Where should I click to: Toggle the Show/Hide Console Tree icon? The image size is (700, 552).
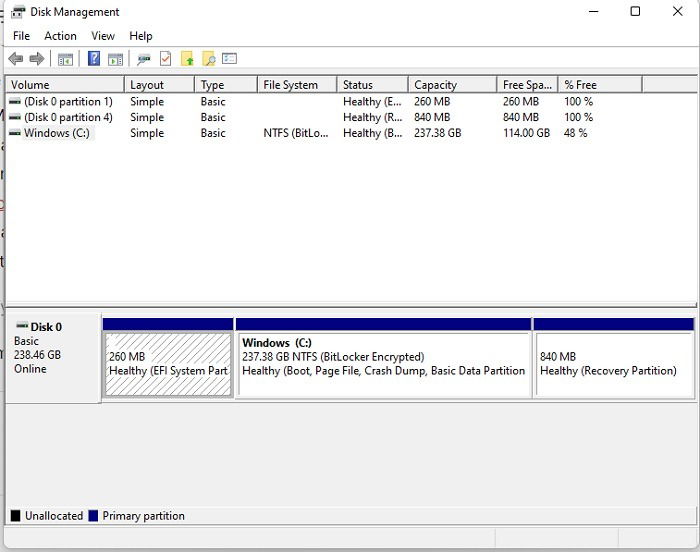coord(65,59)
